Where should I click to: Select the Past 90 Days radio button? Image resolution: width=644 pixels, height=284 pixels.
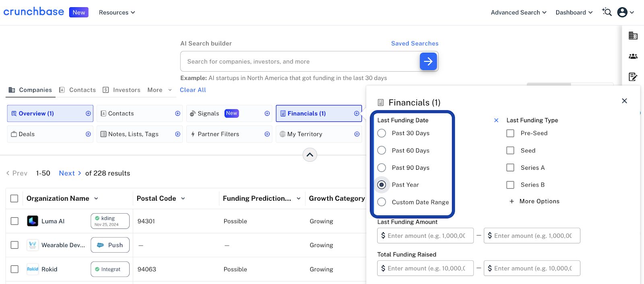coord(382,168)
